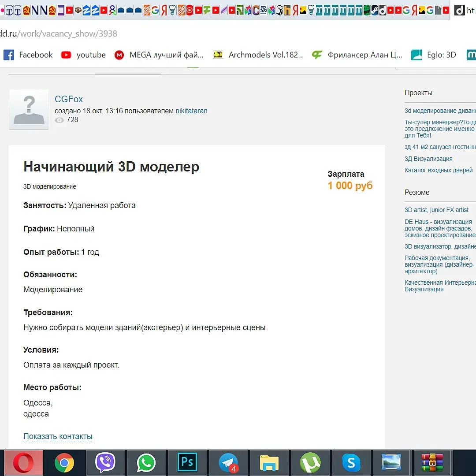Open resume Качественная Интерьерная Визуализация
Image resolution: width=476 pixels, height=476 pixels.
tap(440, 286)
